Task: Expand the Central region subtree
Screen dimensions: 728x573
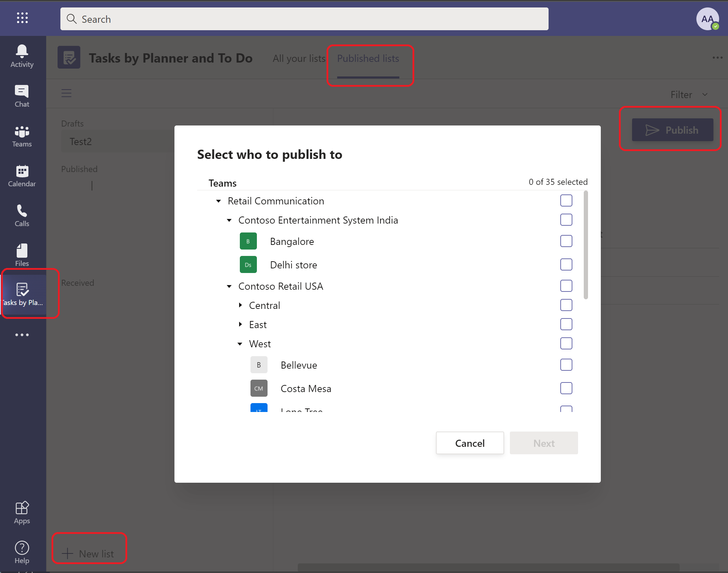Action: [x=241, y=305]
